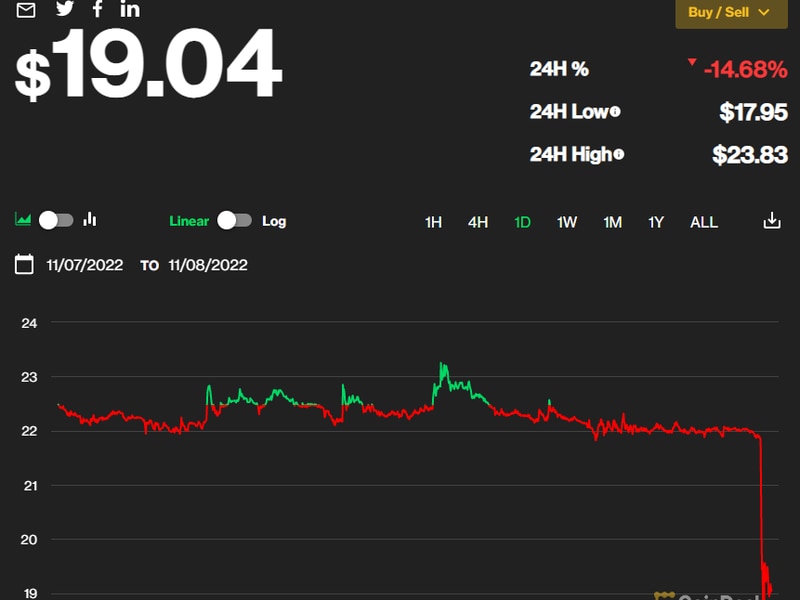800x600 pixels.
Task: Open the Buy / Sell dropdown
Action: tap(729, 13)
